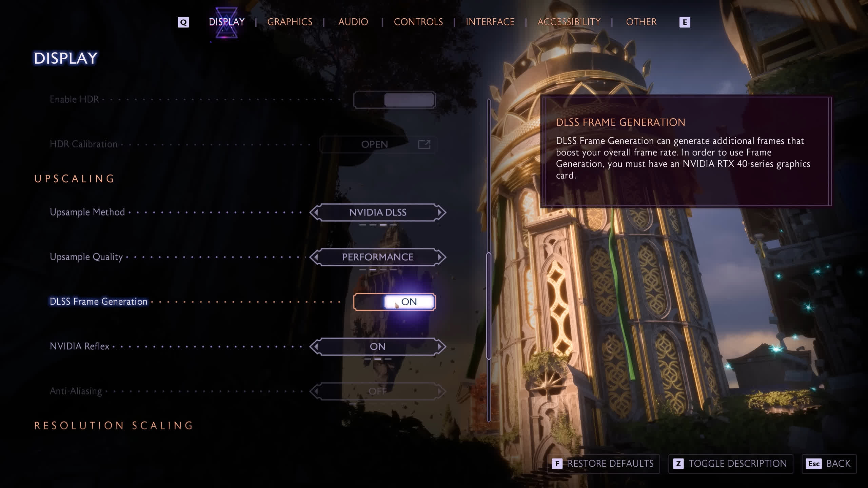Click the OTHER settings icon
Viewport: 868px width, 488px height.
click(642, 22)
